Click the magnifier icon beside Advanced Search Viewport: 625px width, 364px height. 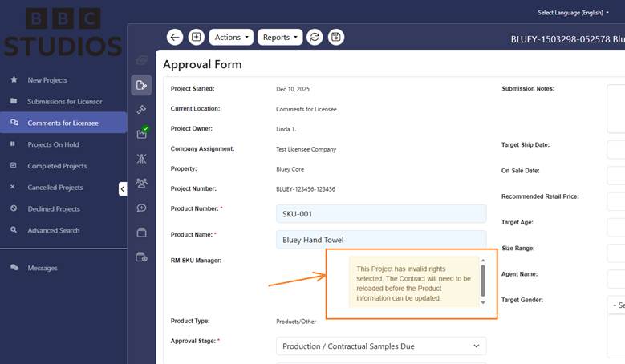tap(14, 230)
